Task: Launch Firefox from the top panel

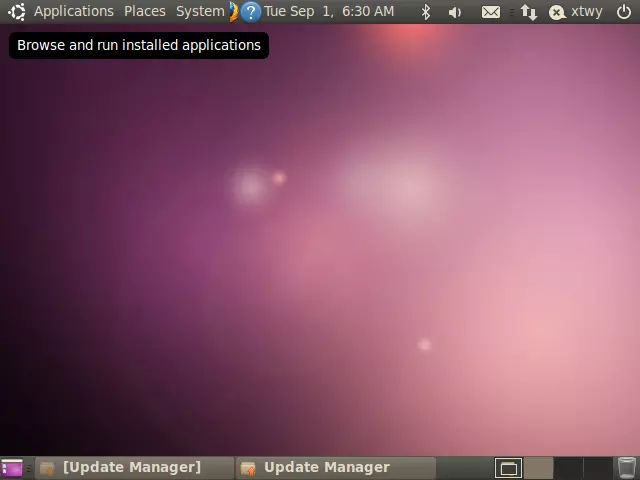Action: [233, 12]
